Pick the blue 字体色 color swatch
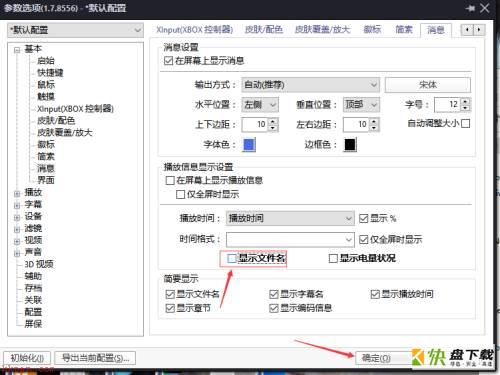The height and width of the screenshot is (375, 500). [x=249, y=145]
